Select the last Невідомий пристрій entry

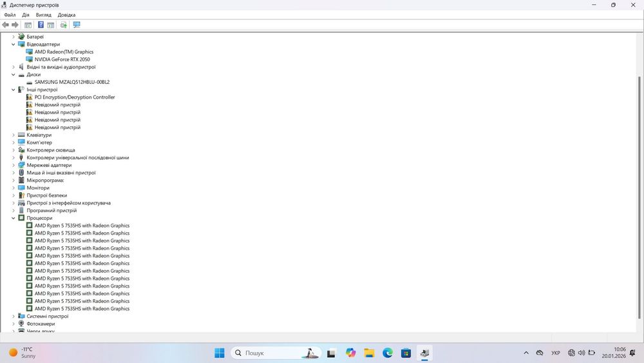click(x=57, y=128)
